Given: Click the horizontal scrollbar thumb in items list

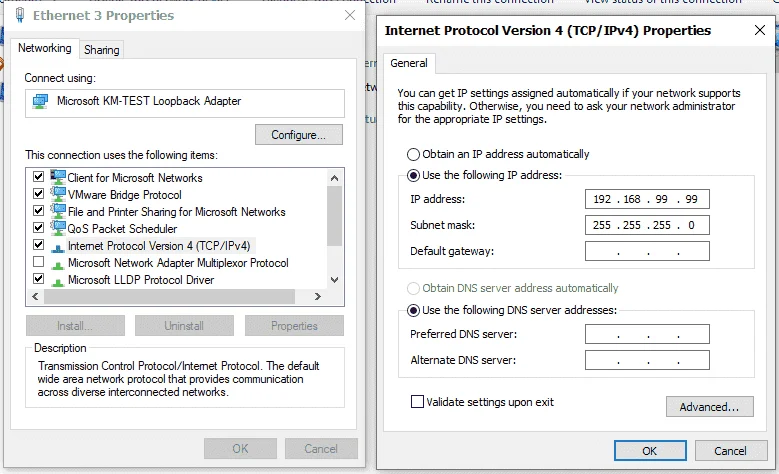Looking at the screenshot, I should 169,297.
